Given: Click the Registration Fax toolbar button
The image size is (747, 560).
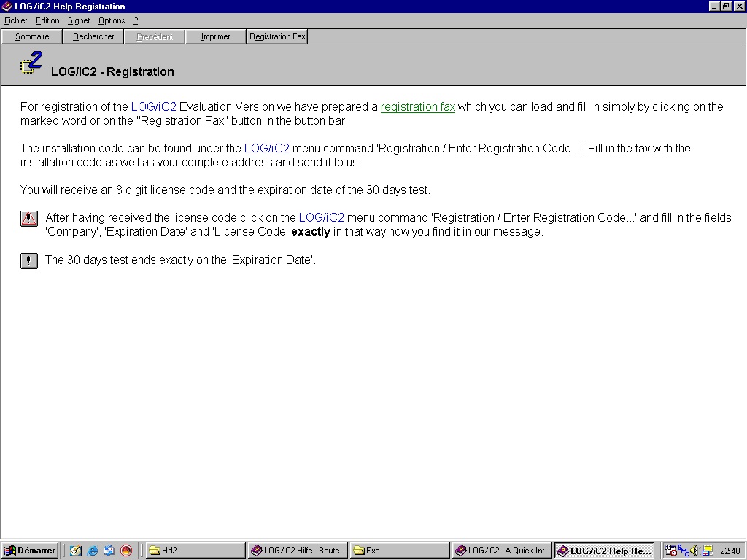Looking at the screenshot, I should pyautogui.click(x=277, y=36).
